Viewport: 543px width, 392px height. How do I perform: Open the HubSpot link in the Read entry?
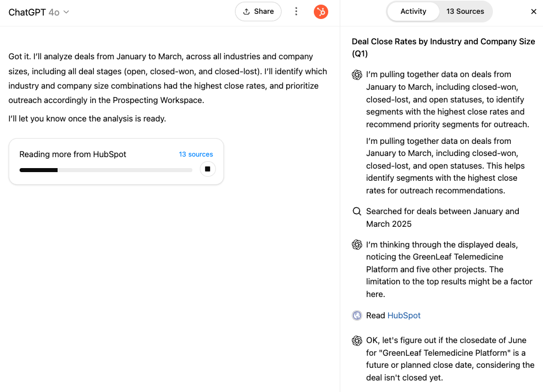tap(404, 315)
